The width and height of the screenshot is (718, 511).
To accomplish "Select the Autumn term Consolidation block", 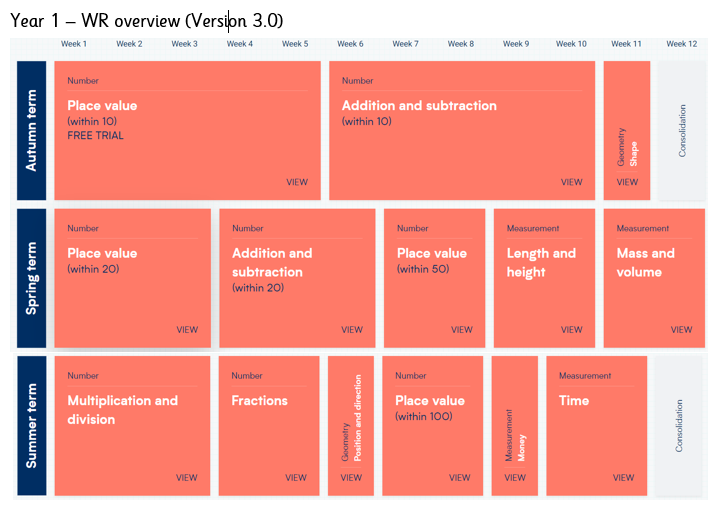I will 682,131.
